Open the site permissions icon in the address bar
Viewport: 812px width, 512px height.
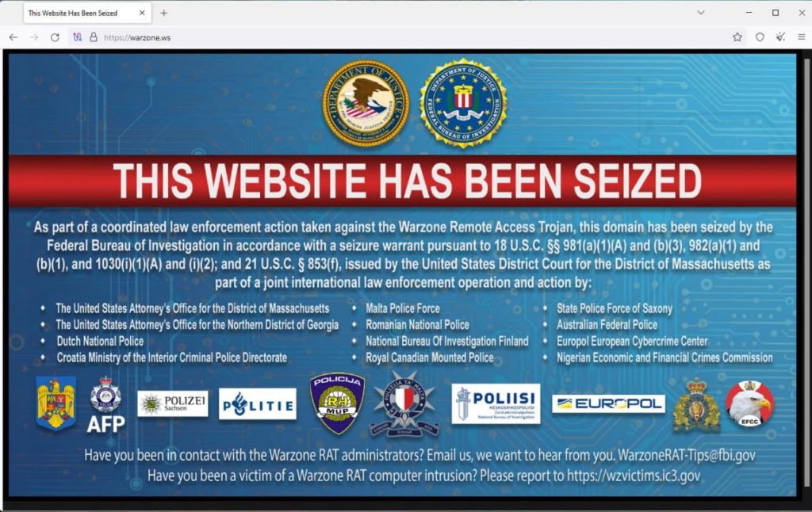[77, 37]
